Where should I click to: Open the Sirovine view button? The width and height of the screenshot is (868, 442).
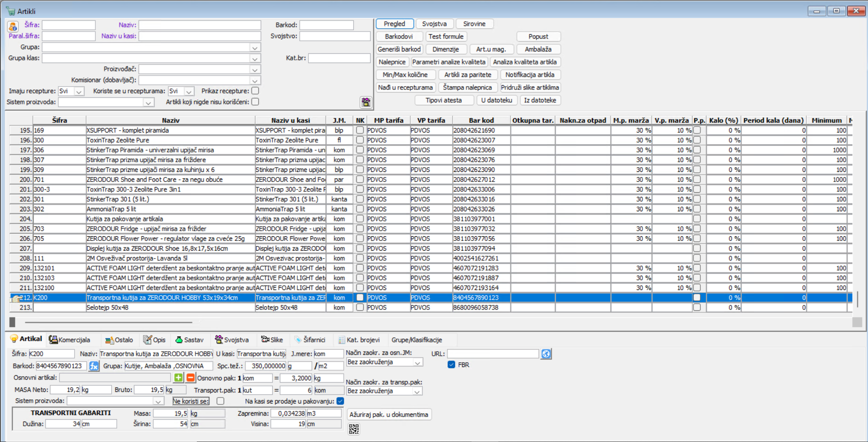[474, 24]
